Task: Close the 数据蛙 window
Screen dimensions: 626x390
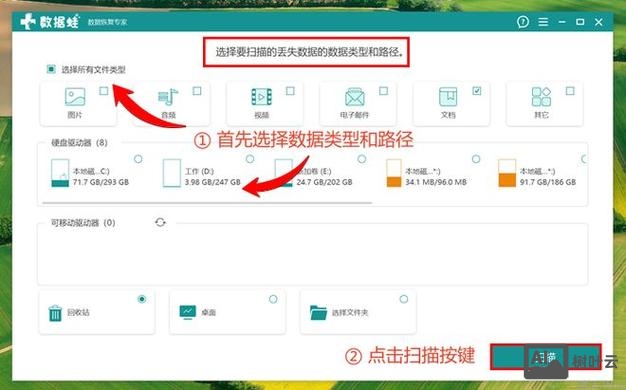Action: pos(598,22)
